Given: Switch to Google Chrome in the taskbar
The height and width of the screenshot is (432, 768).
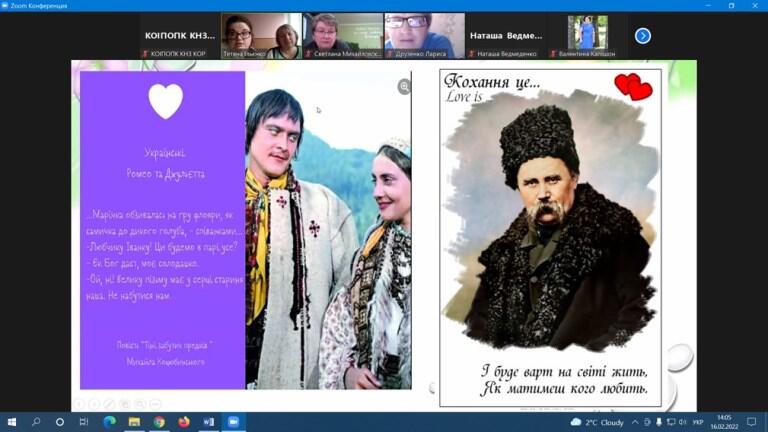Looking at the screenshot, I should (159, 422).
